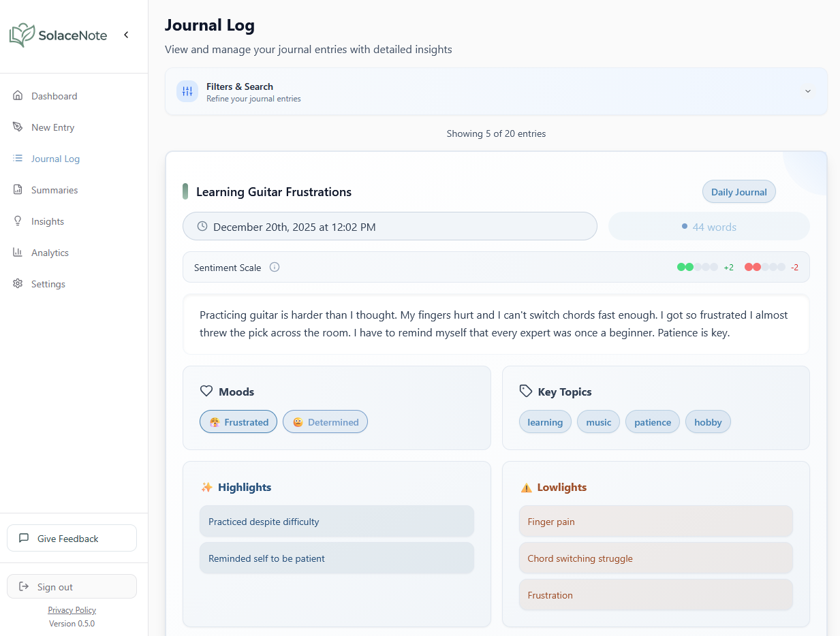The width and height of the screenshot is (840, 636).
Task: Select the Analytics chart icon
Action: (x=17, y=252)
